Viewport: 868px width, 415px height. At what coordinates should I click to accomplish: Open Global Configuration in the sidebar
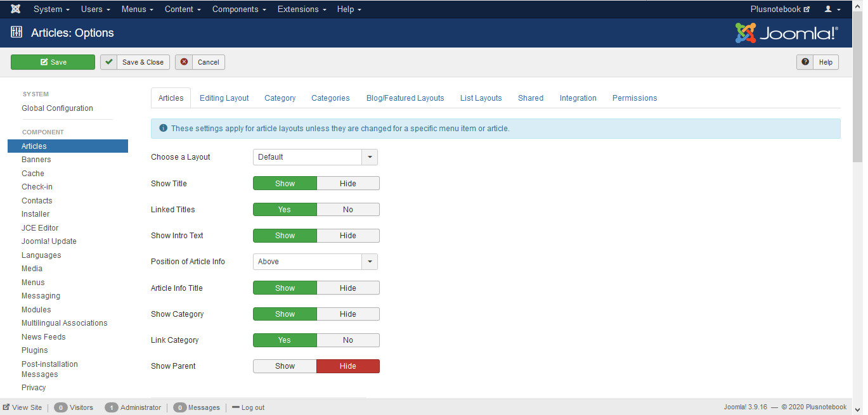[x=57, y=108]
